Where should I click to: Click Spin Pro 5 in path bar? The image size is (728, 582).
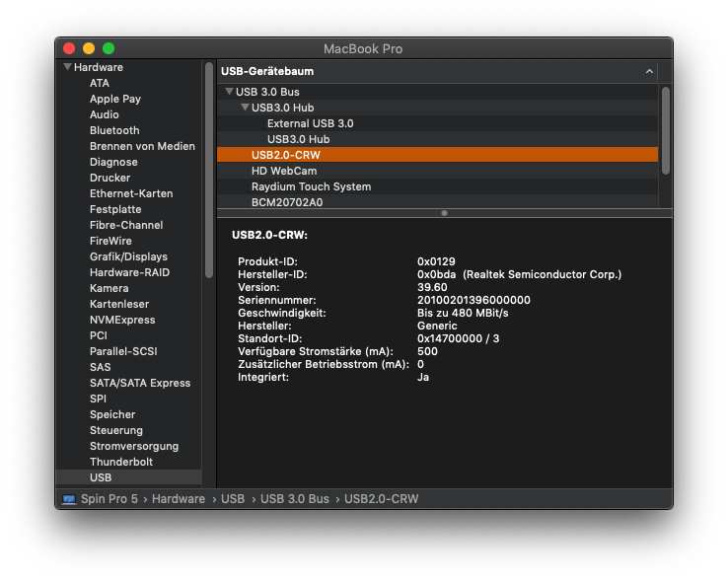pyautogui.click(x=109, y=499)
